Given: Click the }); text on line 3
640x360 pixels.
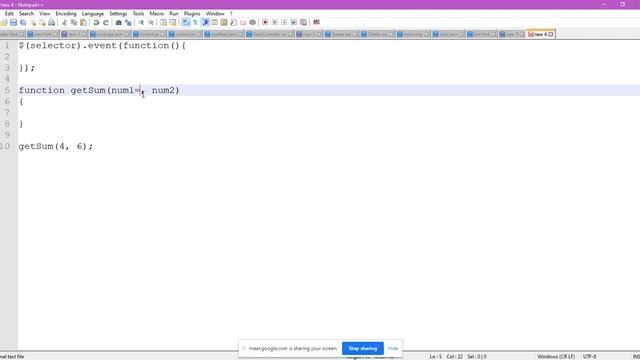Looking at the screenshot, I should (27, 68).
